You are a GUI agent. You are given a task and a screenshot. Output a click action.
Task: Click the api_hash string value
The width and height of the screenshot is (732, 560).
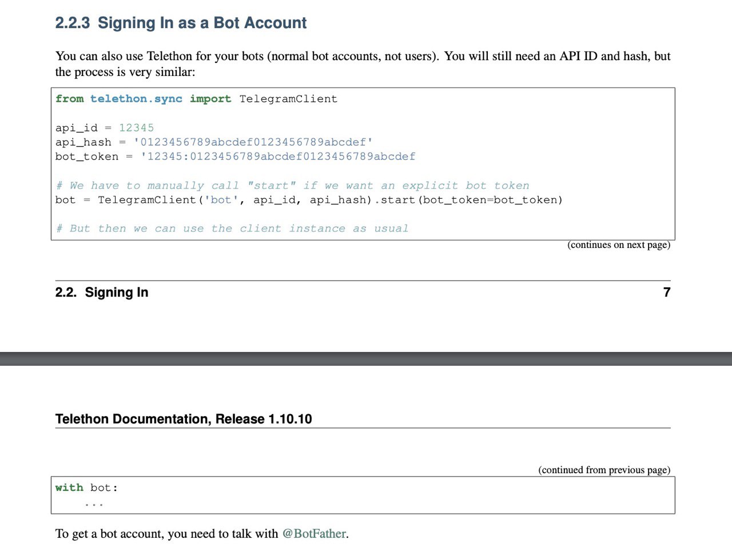click(253, 142)
